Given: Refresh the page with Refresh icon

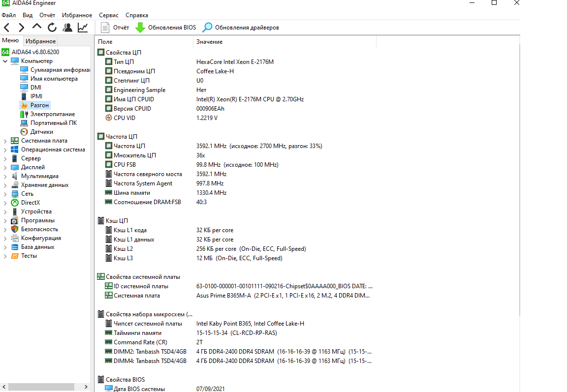Looking at the screenshot, I should [x=52, y=28].
